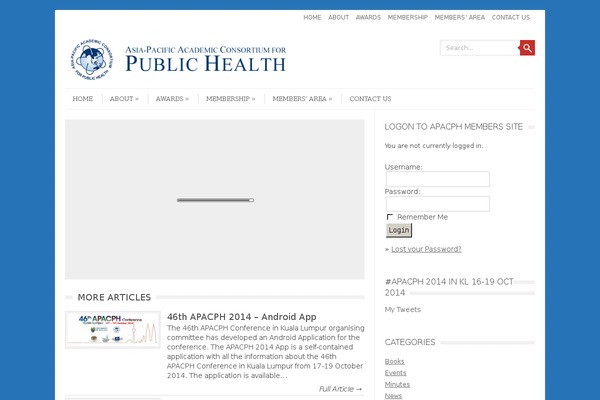Click the Public Health site title banner
Screen dimensions: 600x400
click(x=205, y=59)
